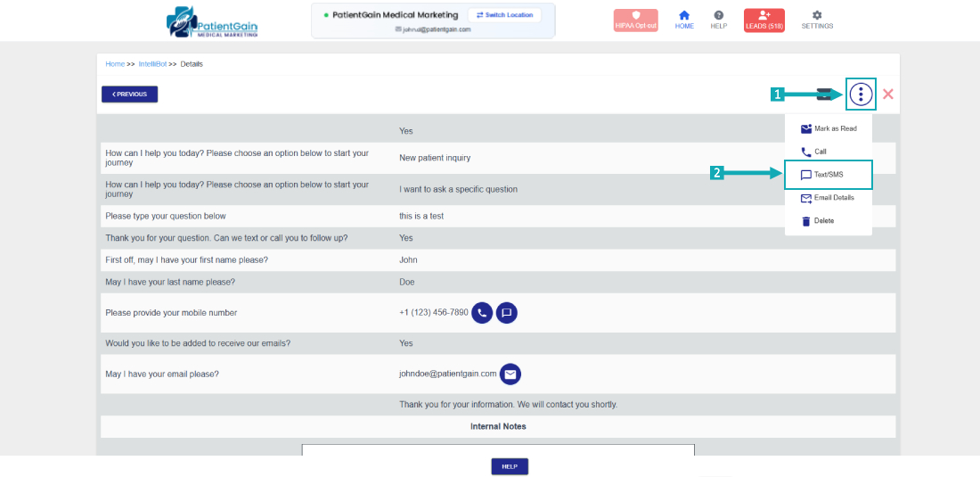Open SETTINGS gear in top navigation
The height and width of the screenshot is (477, 980).
tap(817, 20)
